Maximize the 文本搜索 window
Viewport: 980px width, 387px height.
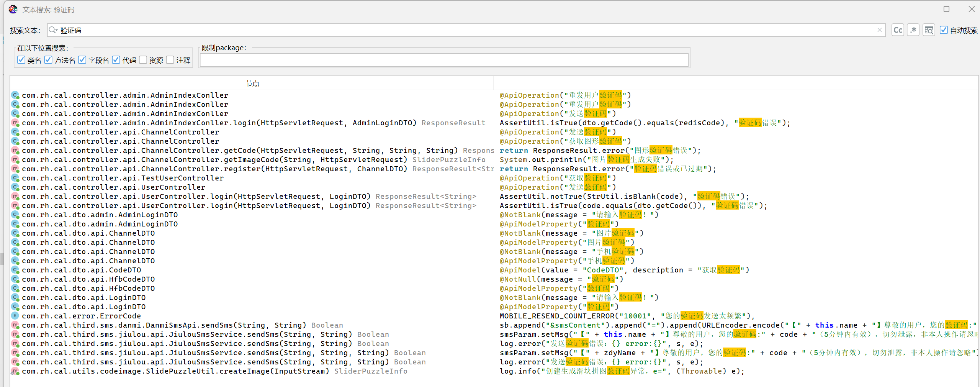(946, 9)
